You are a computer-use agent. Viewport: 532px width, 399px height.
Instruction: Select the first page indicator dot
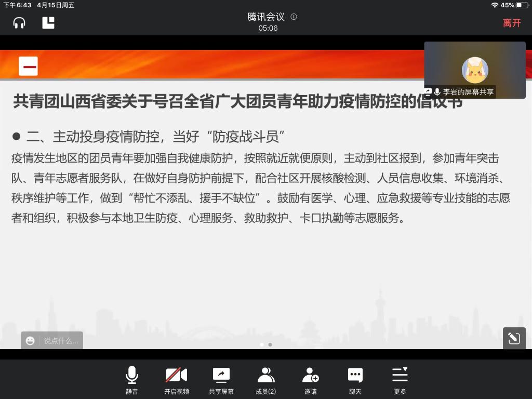pyautogui.click(x=262, y=344)
